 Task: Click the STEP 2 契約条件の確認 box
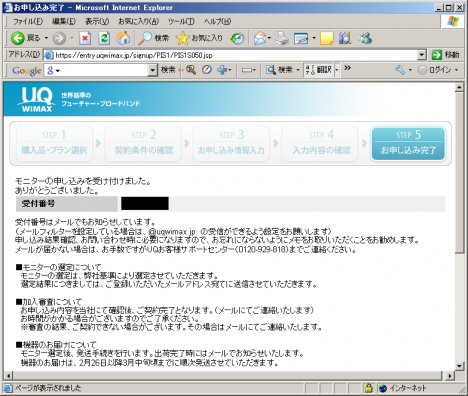143,144
